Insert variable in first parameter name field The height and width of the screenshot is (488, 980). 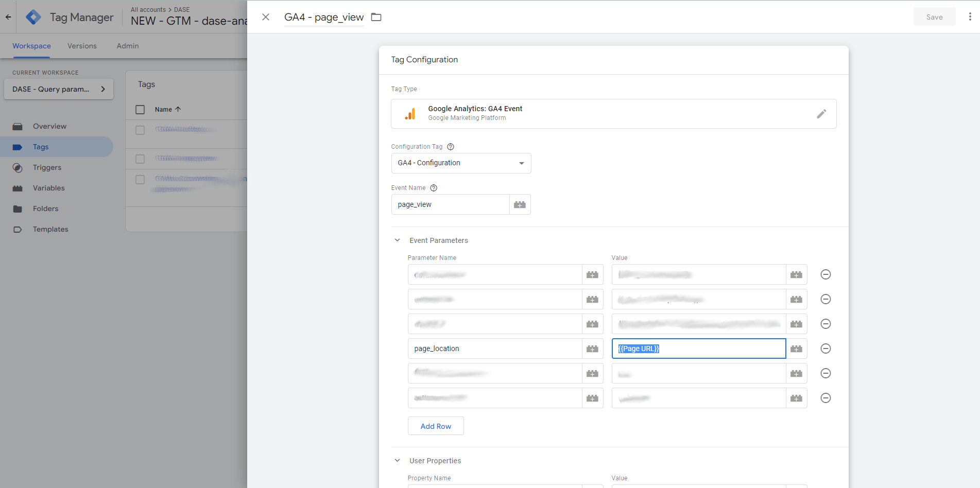[x=593, y=274]
